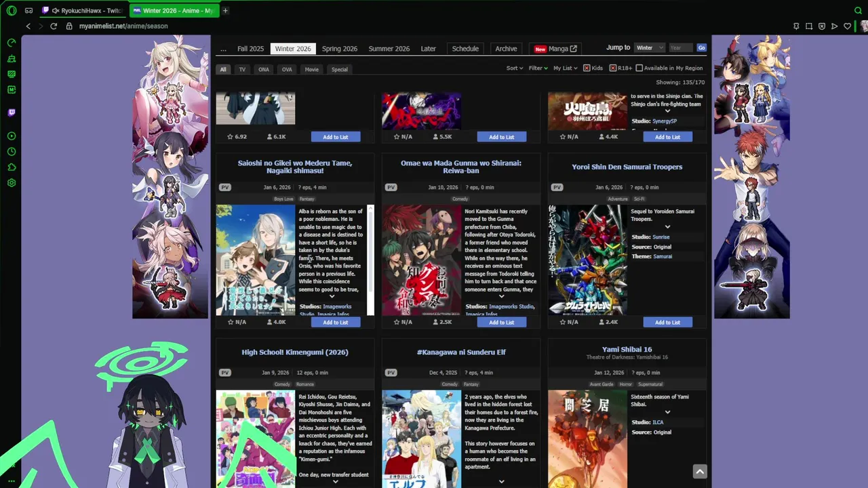Click the send arrow icon in toolbar
868x488 pixels.
(835, 26)
